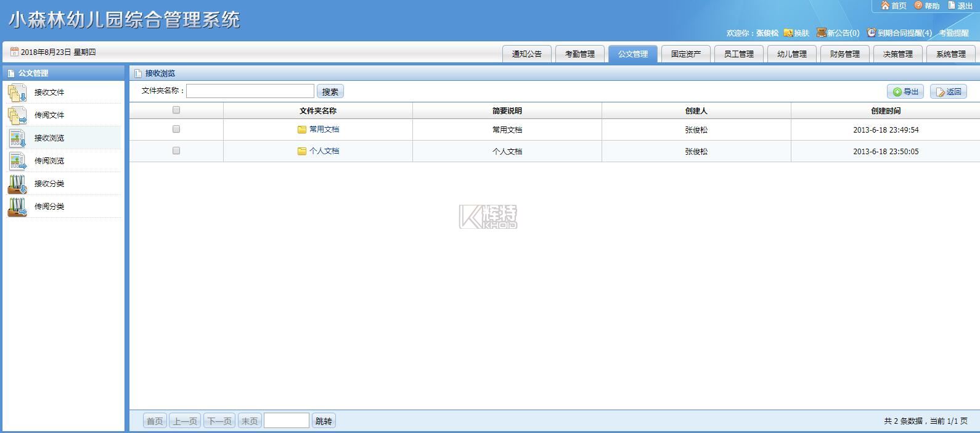This screenshot has height=433, width=980.
Task: Click the 导出 export button
Action: (905, 92)
